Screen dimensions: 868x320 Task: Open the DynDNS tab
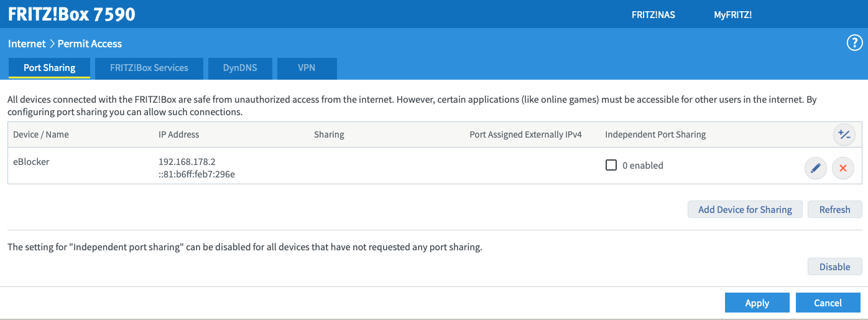click(240, 68)
